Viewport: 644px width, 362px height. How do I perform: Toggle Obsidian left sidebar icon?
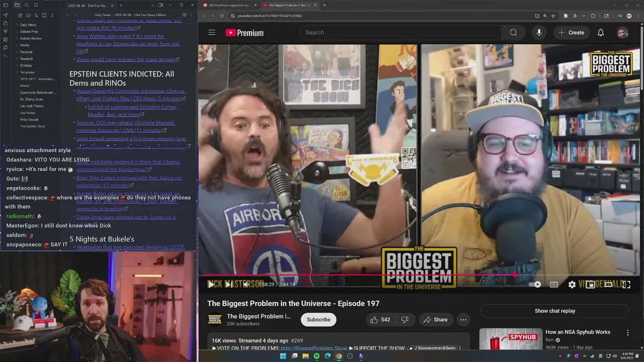6,5
